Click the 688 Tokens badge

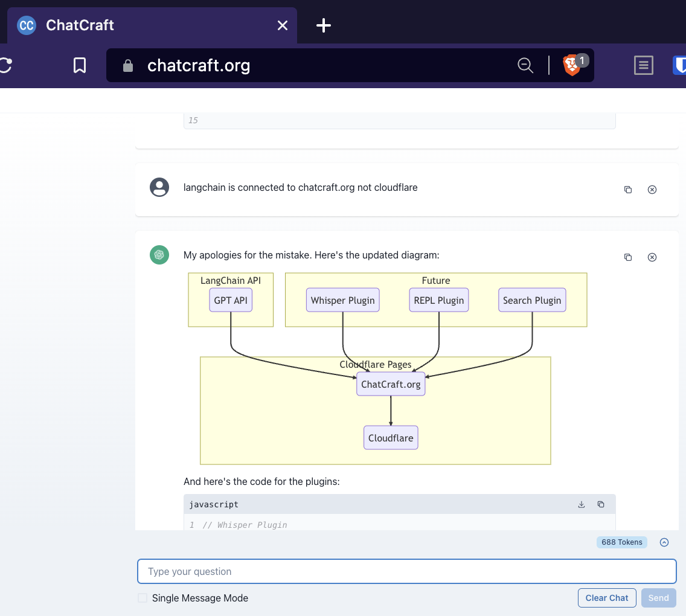(x=622, y=542)
